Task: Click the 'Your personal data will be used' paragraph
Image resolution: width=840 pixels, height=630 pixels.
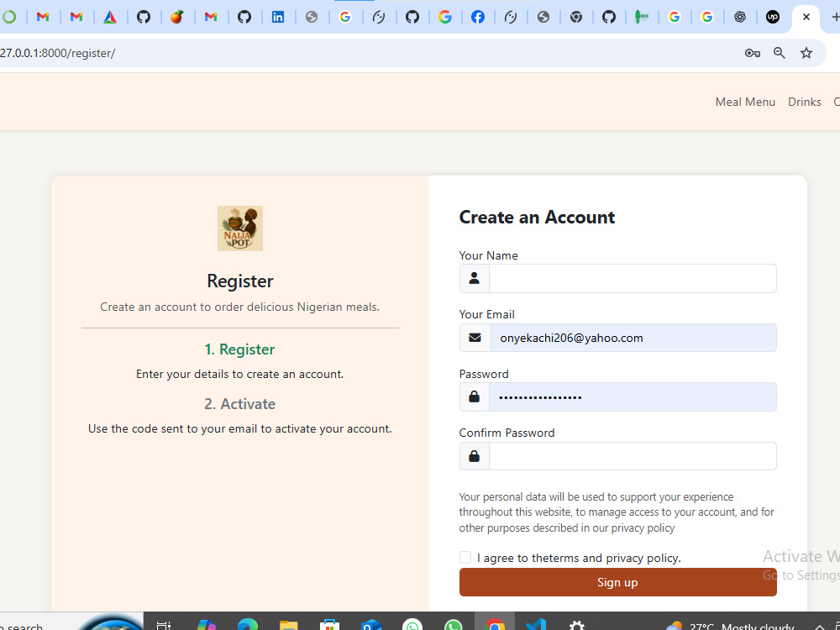Action: point(617,512)
